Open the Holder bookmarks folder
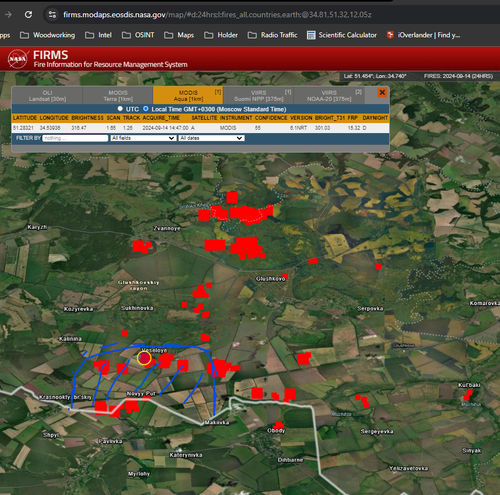 click(x=221, y=35)
